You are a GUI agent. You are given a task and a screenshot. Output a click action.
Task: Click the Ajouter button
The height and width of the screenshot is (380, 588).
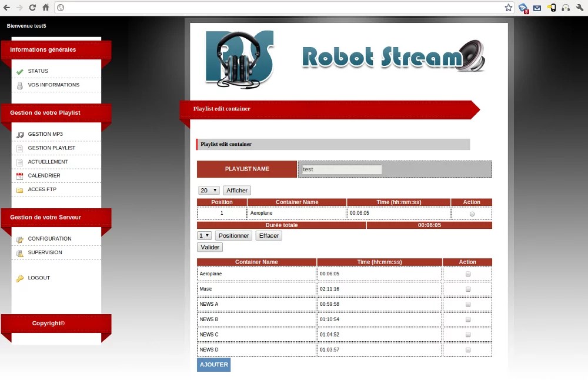tap(213, 365)
